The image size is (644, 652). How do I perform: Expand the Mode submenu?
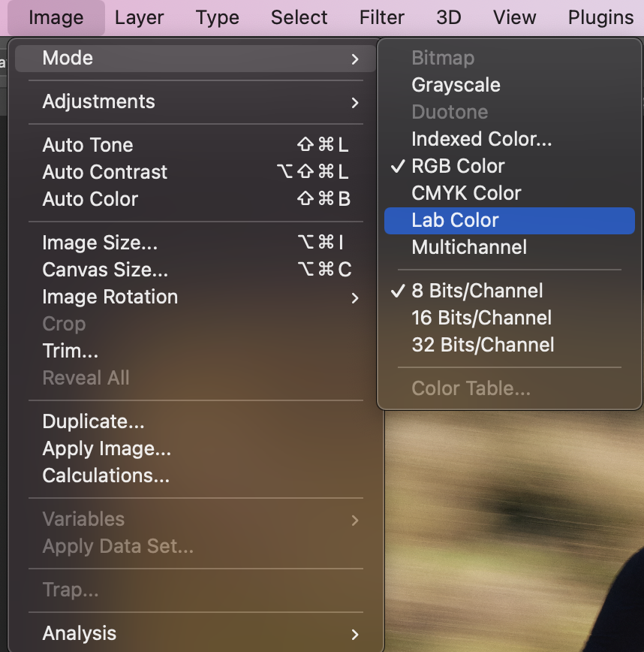(x=195, y=59)
